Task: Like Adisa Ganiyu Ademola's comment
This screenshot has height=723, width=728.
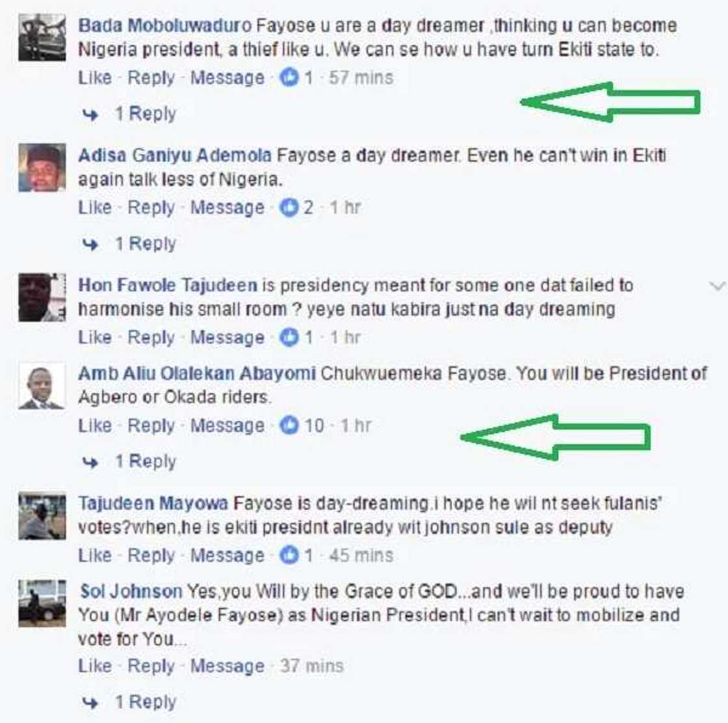Action: tap(95, 207)
